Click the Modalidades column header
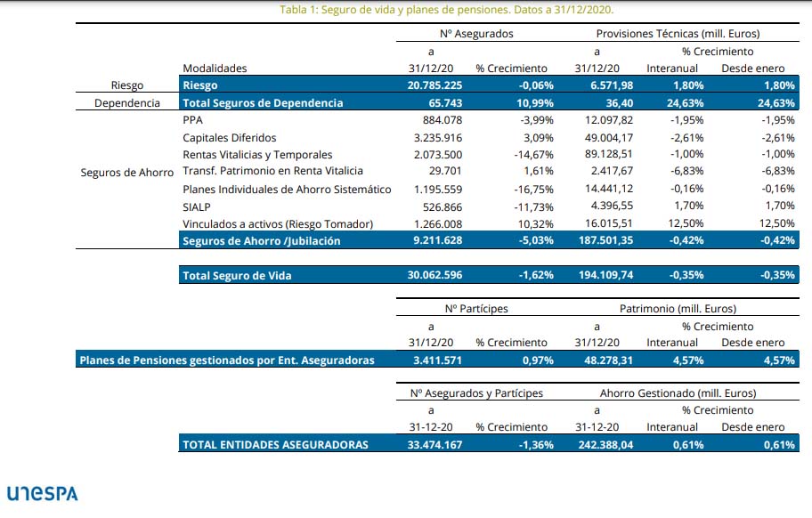 click(x=215, y=69)
